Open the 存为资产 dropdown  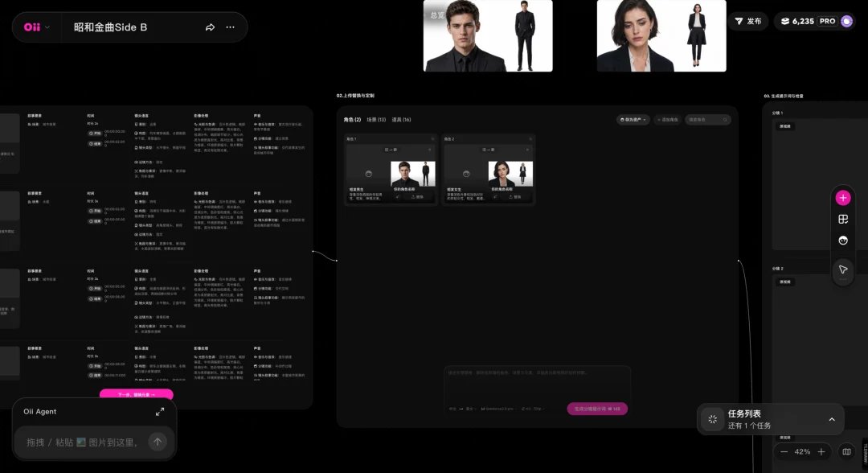[633, 120]
